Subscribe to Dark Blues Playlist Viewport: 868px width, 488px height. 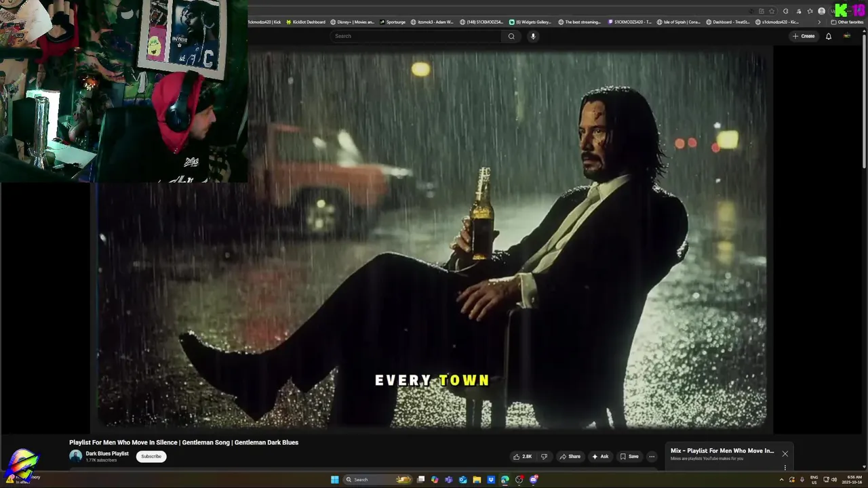[x=151, y=456]
